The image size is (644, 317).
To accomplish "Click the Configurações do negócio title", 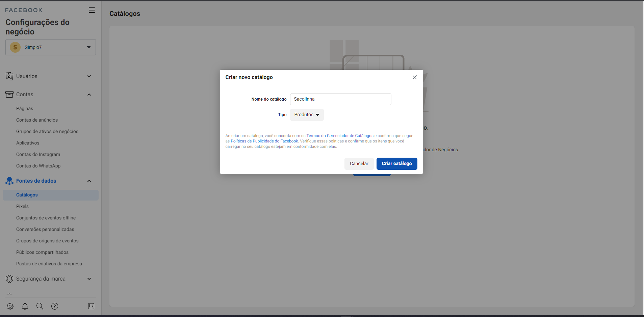I will (37, 27).
